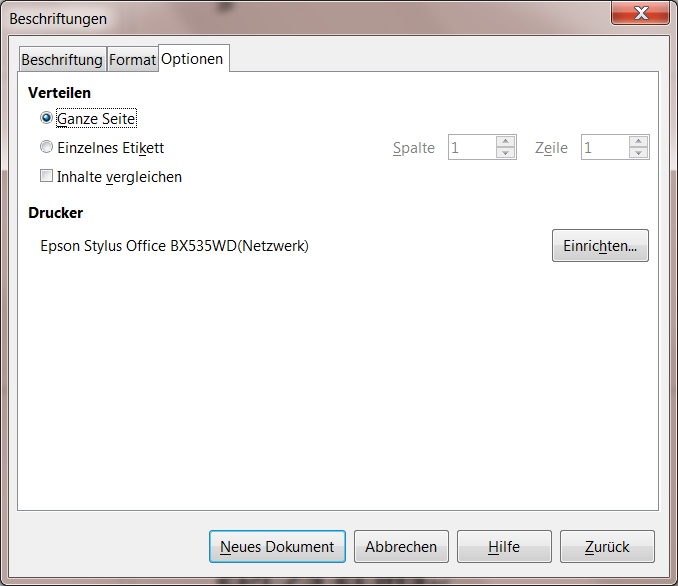Viewport: 678px width, 586px height.
Task: Open the Format tab
Action: (x=132, y=59)
